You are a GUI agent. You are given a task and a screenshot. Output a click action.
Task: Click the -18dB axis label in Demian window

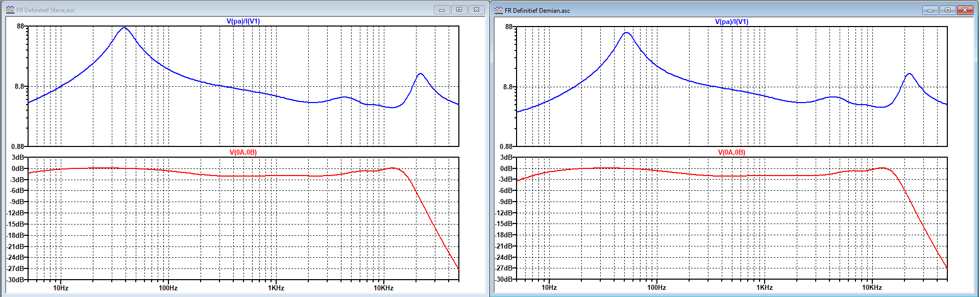click(x=504, y=235)
